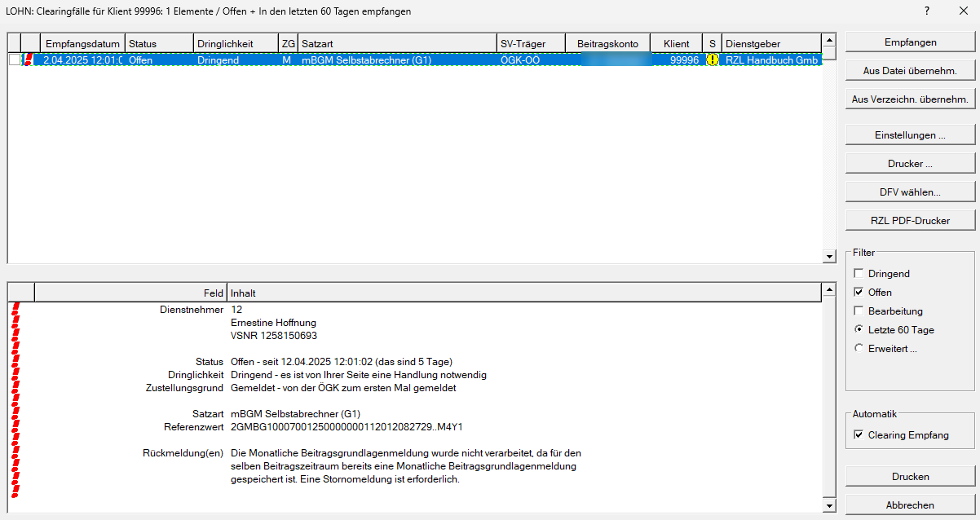The height and width of the screenshot is (520, 980).
Task: Sort the list by Empfangsdatum column header
Action: (x=82, y=43)
